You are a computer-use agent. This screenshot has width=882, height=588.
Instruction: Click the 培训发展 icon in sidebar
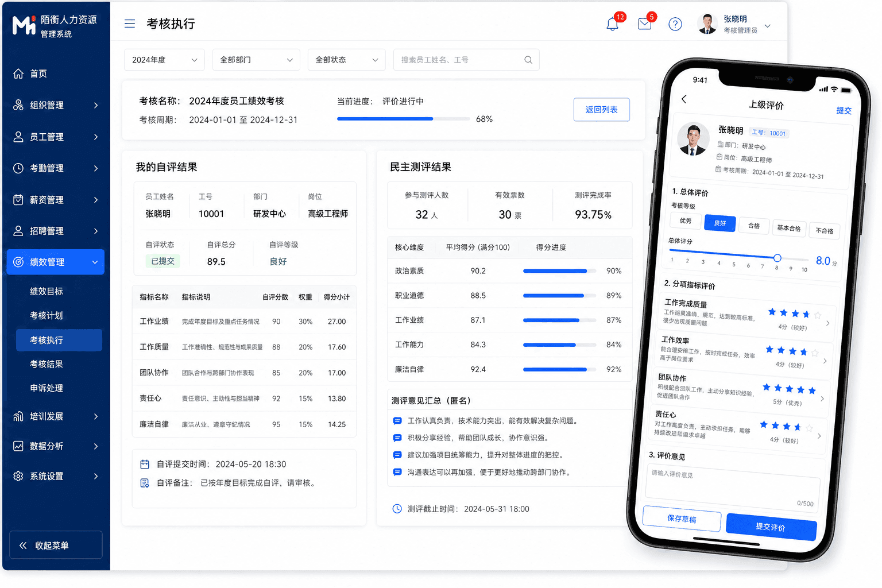pyautogui.click(x=18, y=416)
